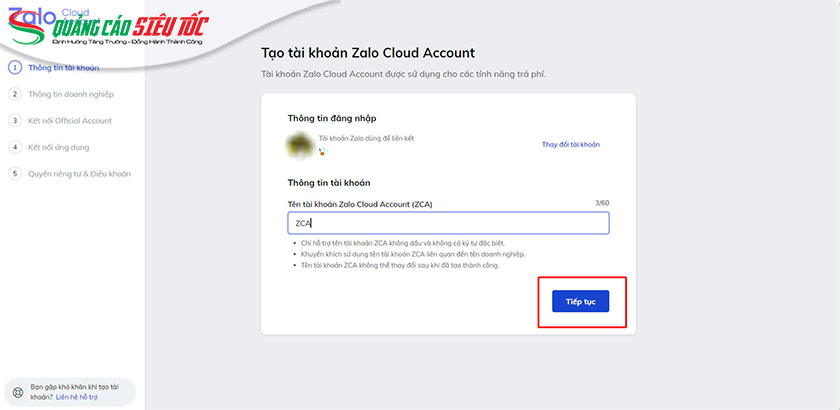Viewport: 840px width, 410px height.
Task: Click the 'Thay đổi tài khoản' link
Action: (x=570, y=145)
